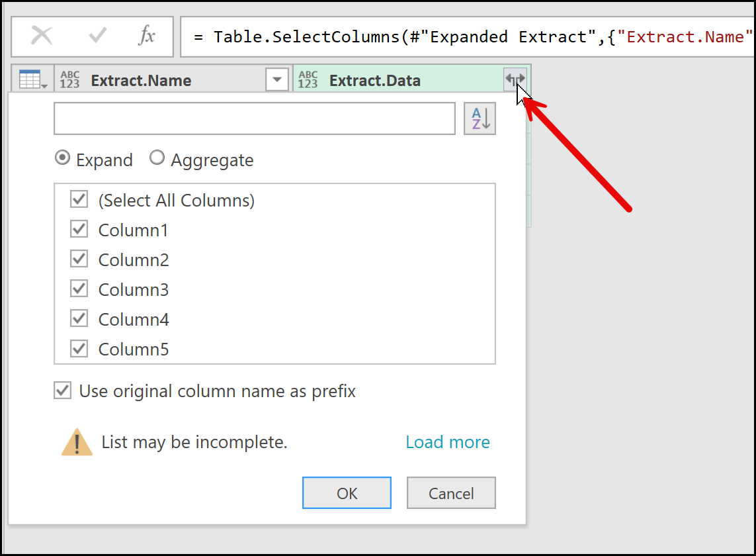The image size is (756, 556).
Task: Select the Expand radio button
Action: point(62,159)
